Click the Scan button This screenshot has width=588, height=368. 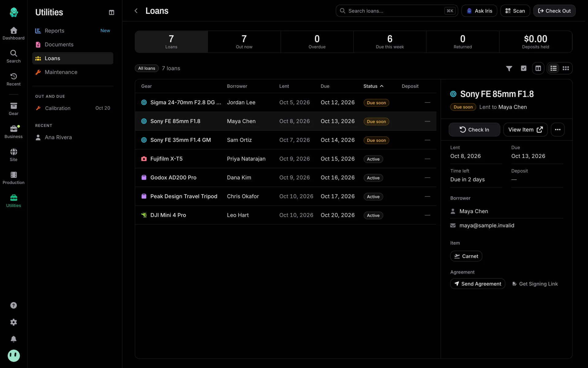(x=515, y=11)
